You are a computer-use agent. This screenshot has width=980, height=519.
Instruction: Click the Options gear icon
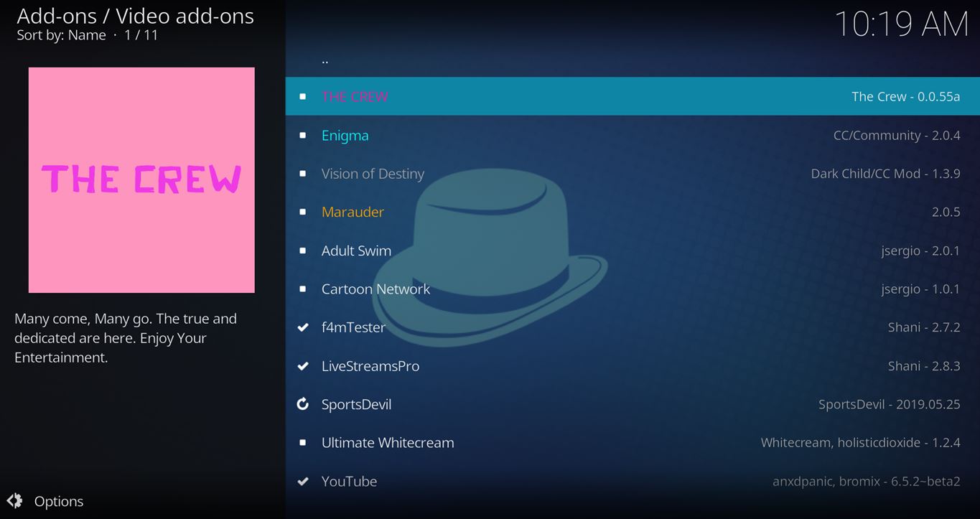(x=15, y=500)
